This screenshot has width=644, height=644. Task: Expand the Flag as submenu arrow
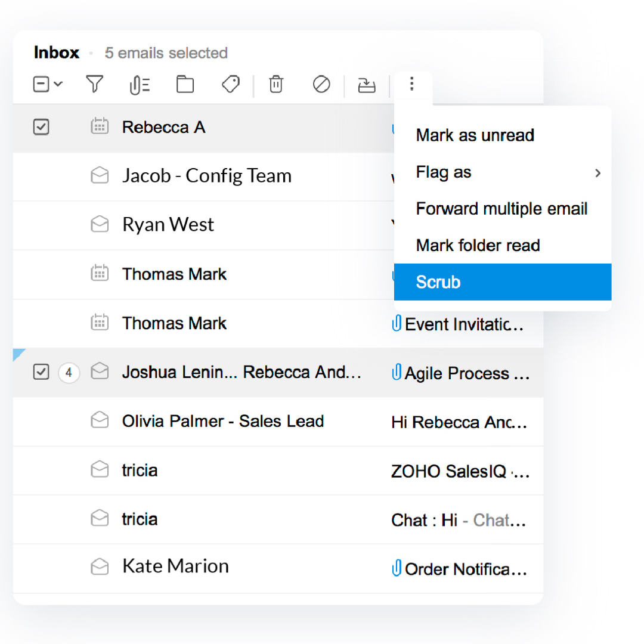tap(598, 173)
